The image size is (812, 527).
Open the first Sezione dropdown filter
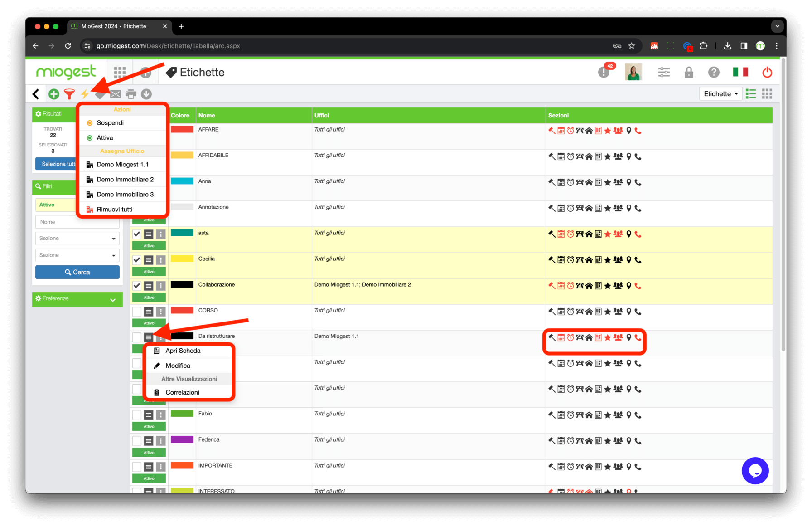(x=77, y=239)
